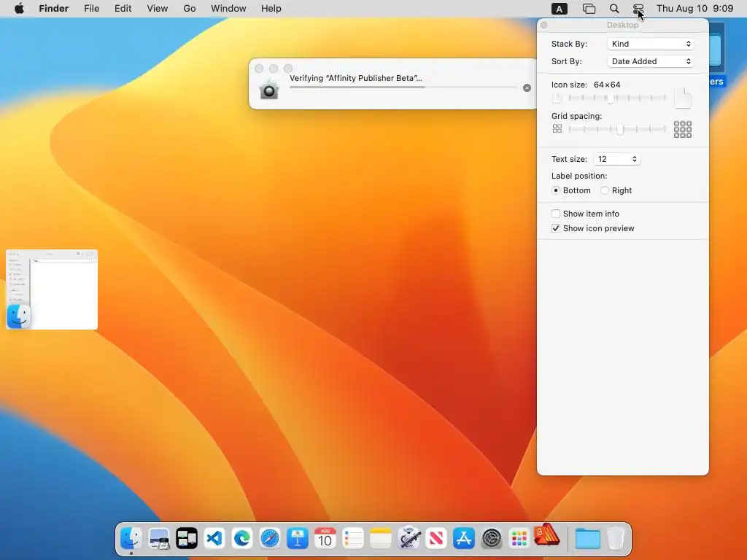This screenshot has width=747, height=560.
Task: Launch Visual Studio Code from the Dock
Action: click(x=214, y=539)
